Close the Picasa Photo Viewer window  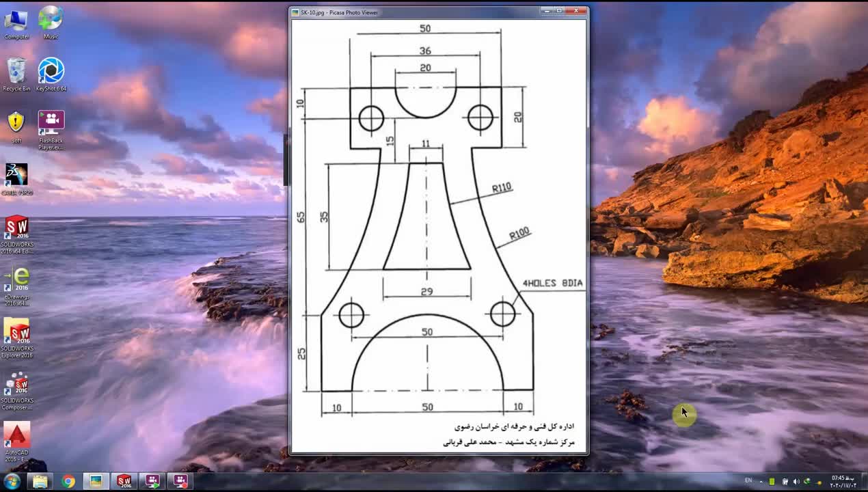tap(578, 11)
